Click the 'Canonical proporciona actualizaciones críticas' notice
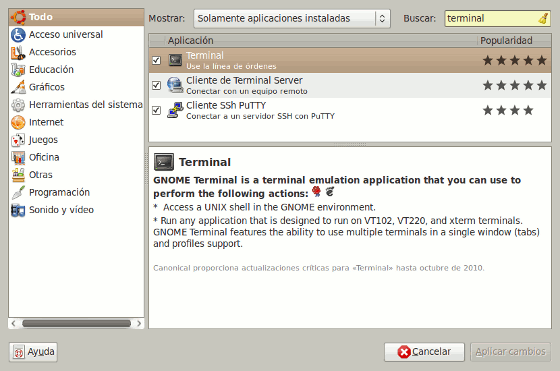 (319, 268)
